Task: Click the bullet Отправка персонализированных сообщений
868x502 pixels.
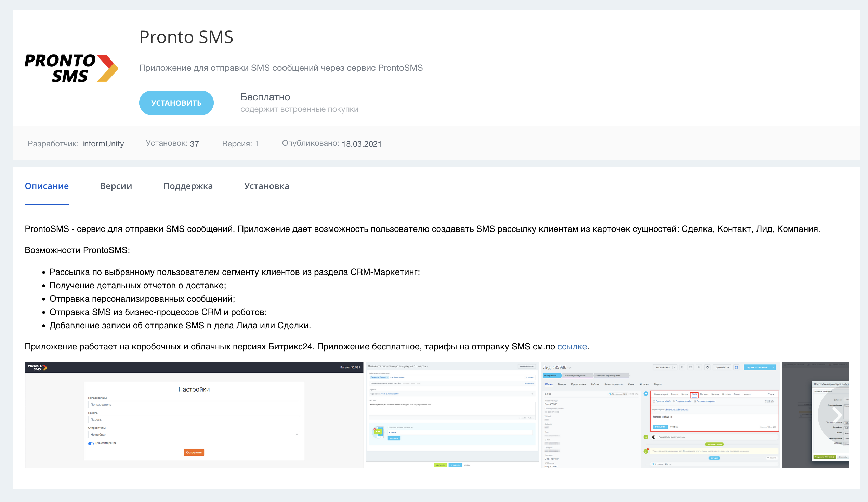Action: (x=142, y=299)
